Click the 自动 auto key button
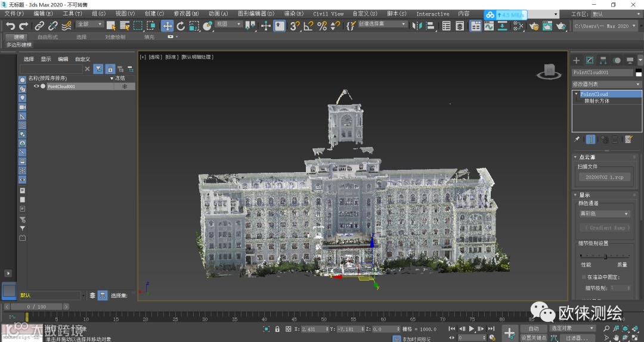This screenshot has width=644, height=342. (533, 328)
